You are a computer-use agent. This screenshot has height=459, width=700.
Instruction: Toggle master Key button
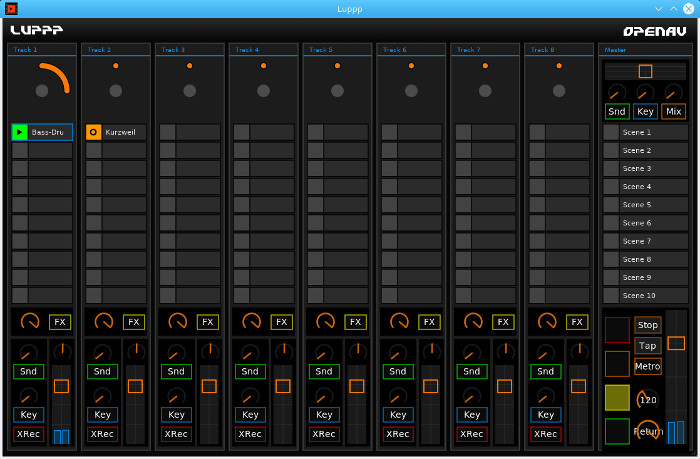pos(645,112)
